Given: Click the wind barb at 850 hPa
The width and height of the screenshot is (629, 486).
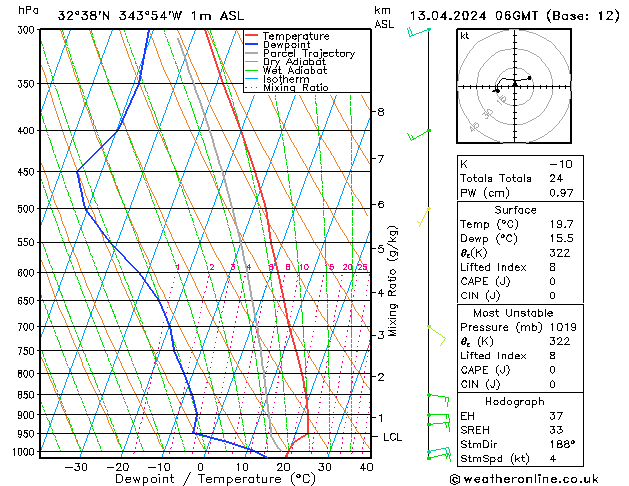Looking at the screenshot, I should [x=438, y=400].
